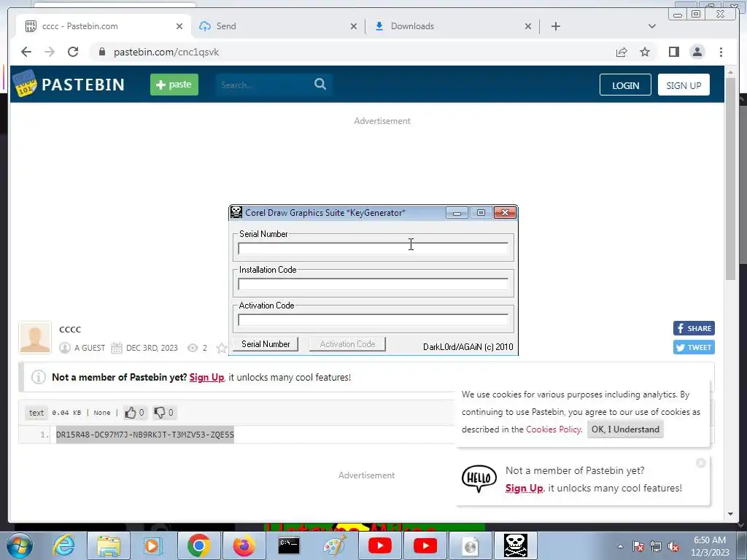This screenshot has height=560, width=747.
Task: Open the Cookies Policy link
Action: coord(554,429)
